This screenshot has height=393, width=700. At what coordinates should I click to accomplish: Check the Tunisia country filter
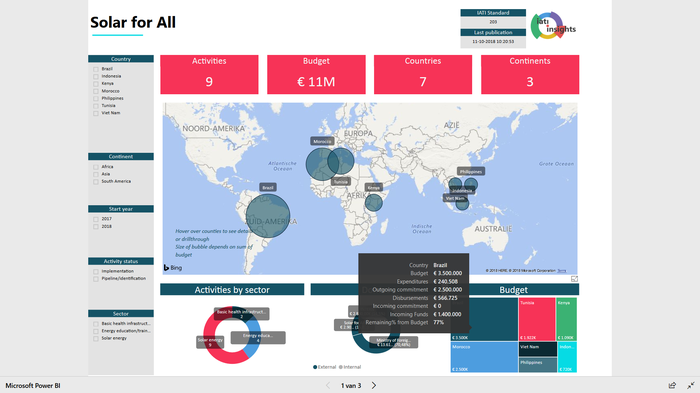[x=96, y=106]
